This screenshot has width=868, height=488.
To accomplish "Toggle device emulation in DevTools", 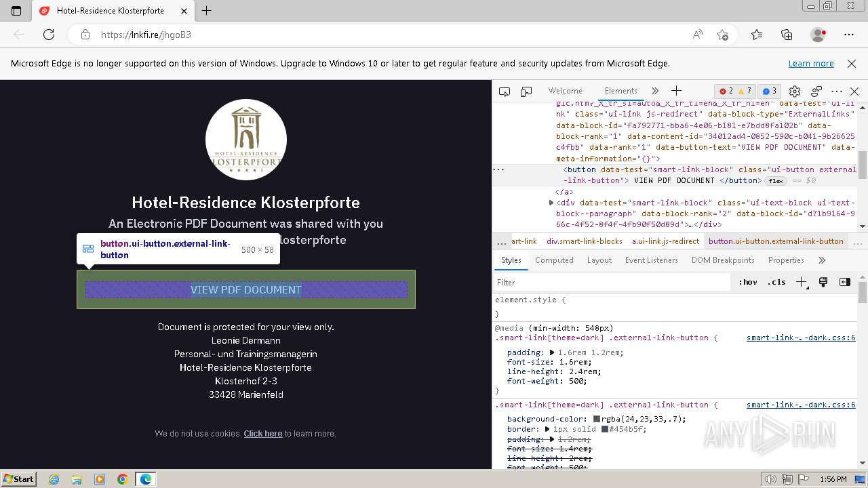I will pos(526,91).
